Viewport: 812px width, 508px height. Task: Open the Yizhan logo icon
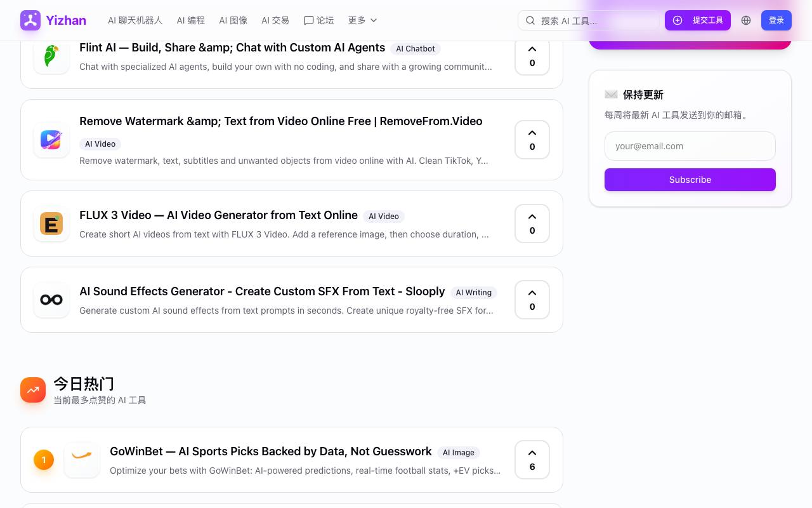(30, 20)
